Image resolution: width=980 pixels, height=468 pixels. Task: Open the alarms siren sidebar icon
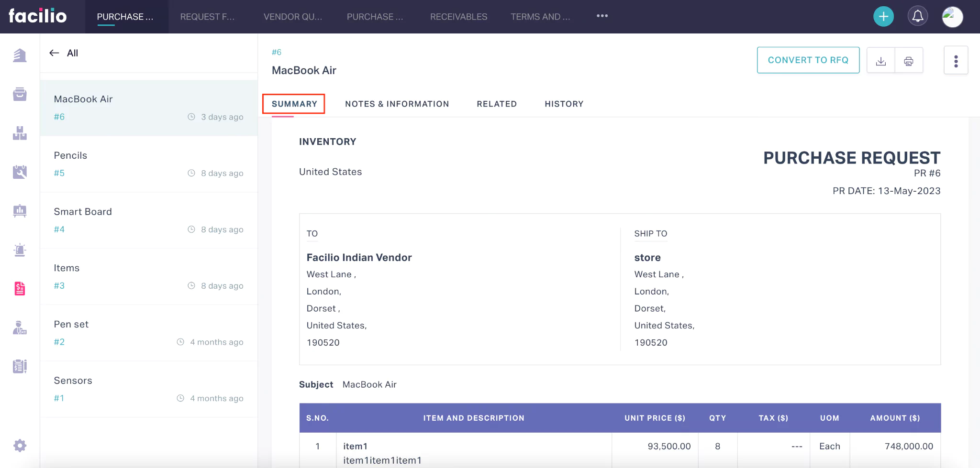(x=20, y=250)
